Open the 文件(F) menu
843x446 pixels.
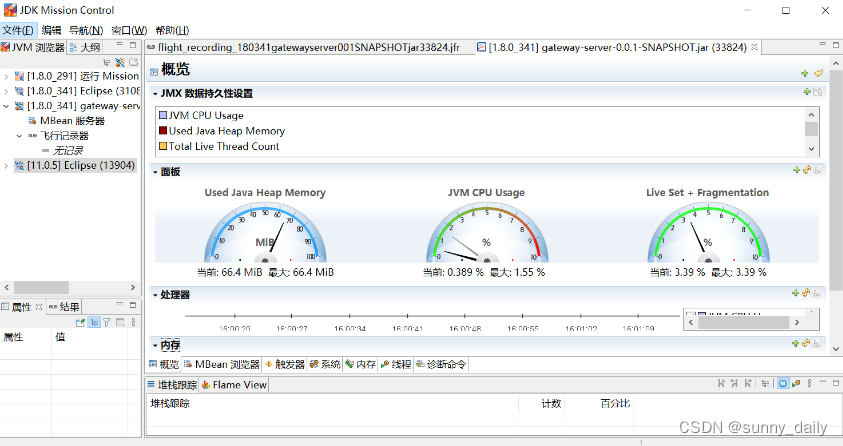pos(18,30)
